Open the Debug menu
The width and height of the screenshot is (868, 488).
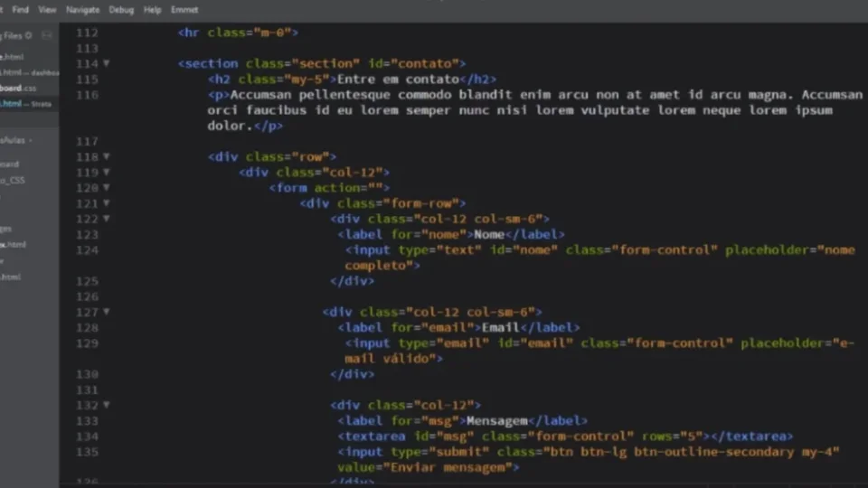click(x=121, y=10)
